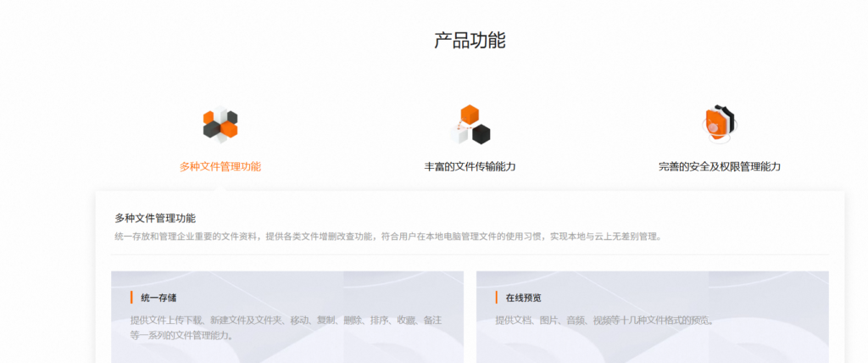Click the orange bar beside 在线预览
The image size is (868, 363).
497,298
